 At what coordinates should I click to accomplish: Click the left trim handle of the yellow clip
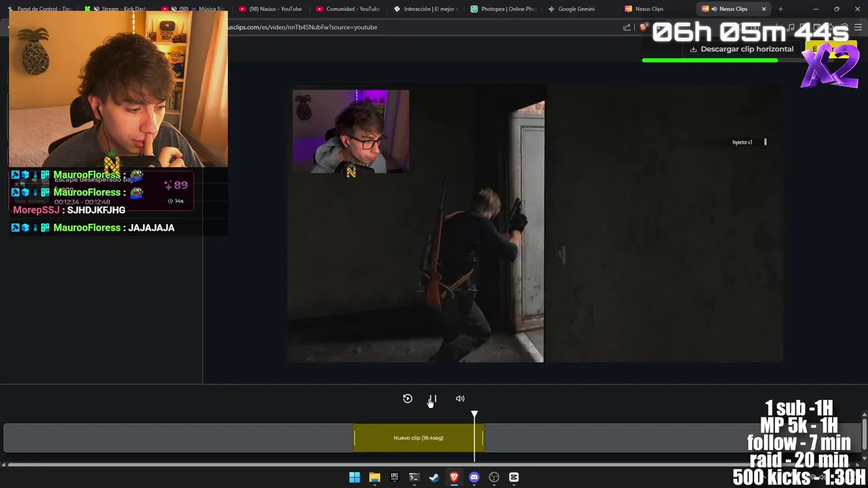(354, 438)
